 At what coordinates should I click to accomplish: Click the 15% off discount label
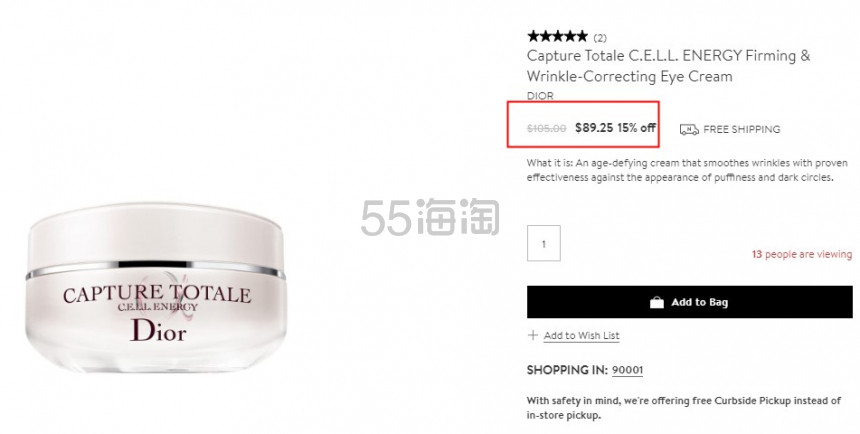637,128
